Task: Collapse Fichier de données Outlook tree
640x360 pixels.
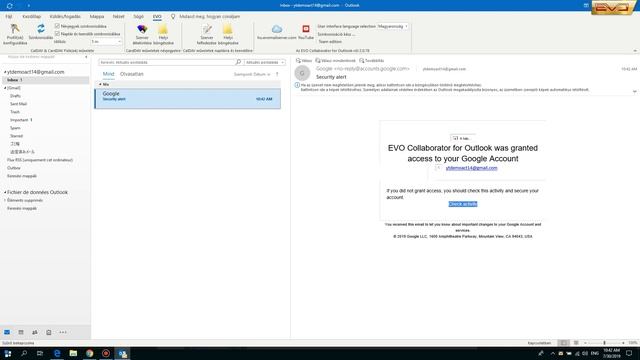Action: (x=5, y=192)
